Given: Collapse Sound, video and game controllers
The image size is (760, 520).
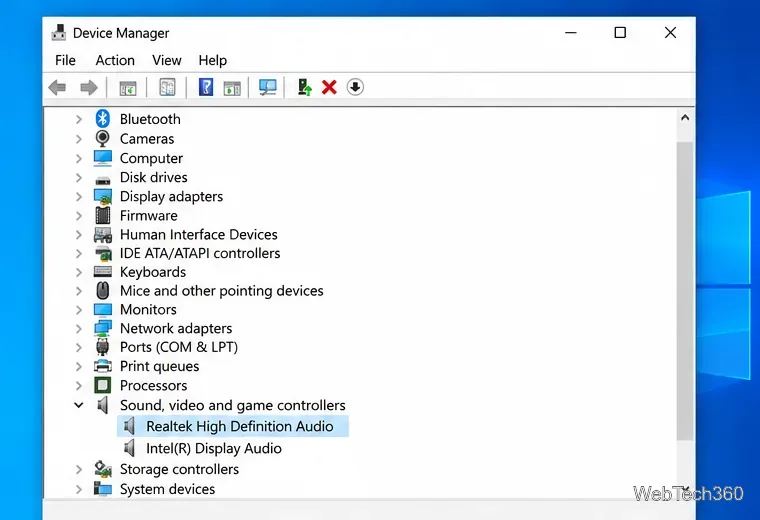Looking at the screenshot, I should [x=79, y=405].
